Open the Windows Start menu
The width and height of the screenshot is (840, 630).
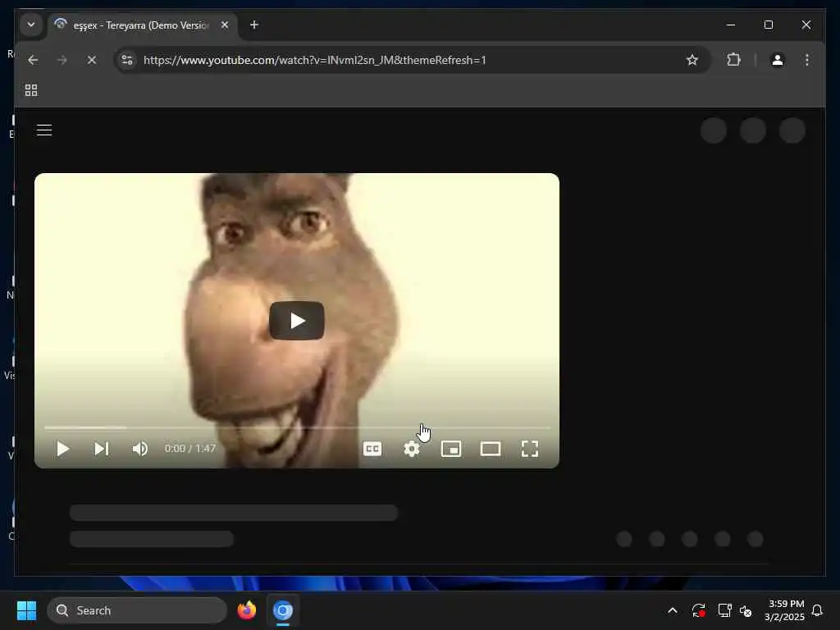tap(26, 610)
